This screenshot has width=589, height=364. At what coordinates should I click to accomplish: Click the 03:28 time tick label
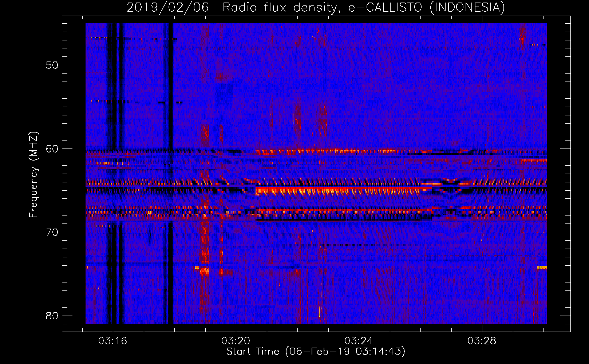pos(482,341)
